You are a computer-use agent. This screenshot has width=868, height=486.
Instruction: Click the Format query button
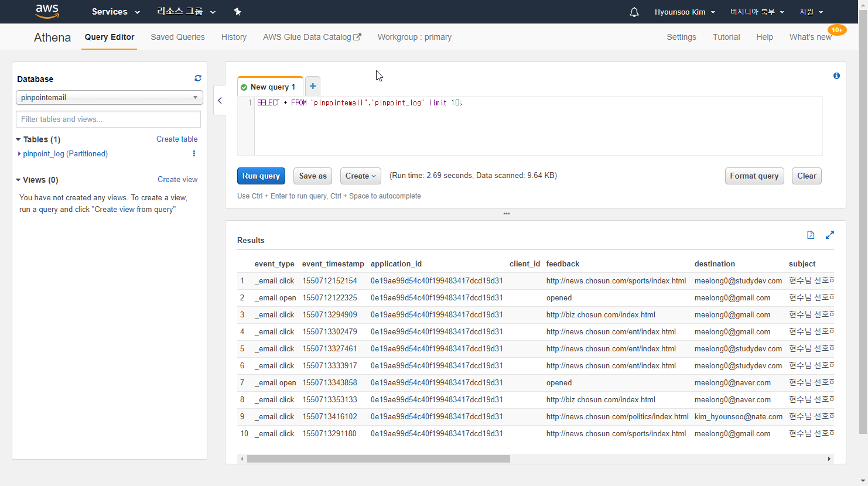(x=754, y=176)
